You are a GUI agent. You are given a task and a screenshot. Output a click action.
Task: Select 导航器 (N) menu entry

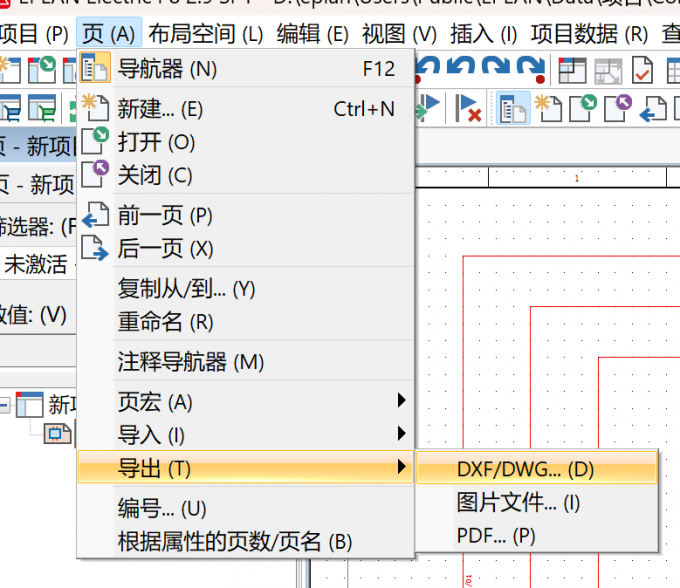coord(245,69)
